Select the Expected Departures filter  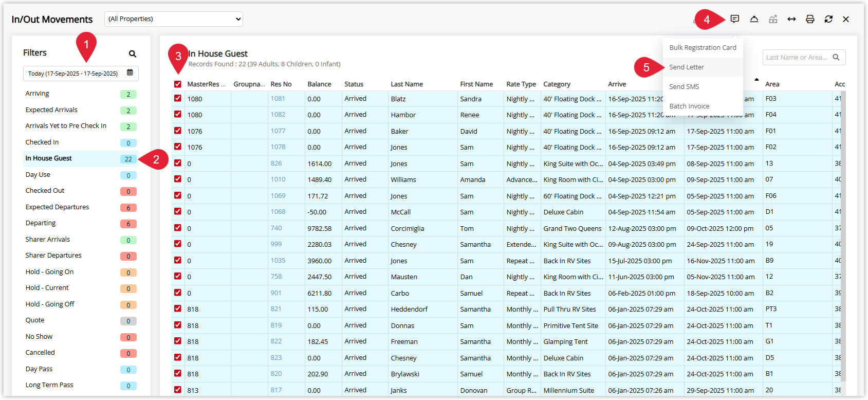click(81, 207)
